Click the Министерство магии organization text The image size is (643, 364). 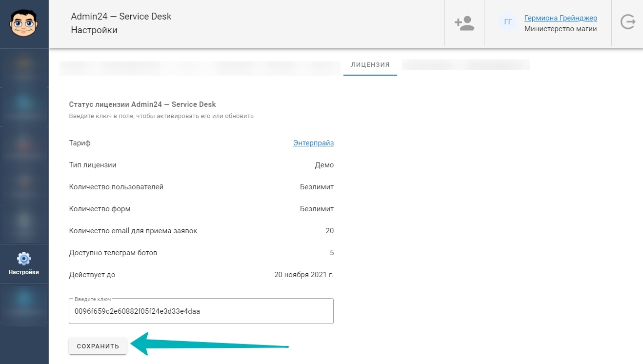pyautogui.click(x=561, y=29)
